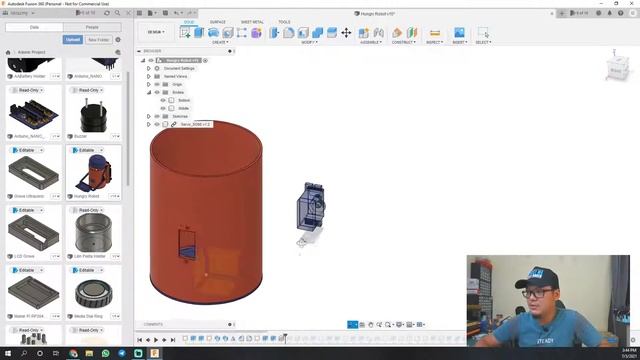The height and width of the screenshot is (360, 640).
Task: Toggle visibility eye of Sketches folder
Action: pyautogui.click(x=157, y=116)
